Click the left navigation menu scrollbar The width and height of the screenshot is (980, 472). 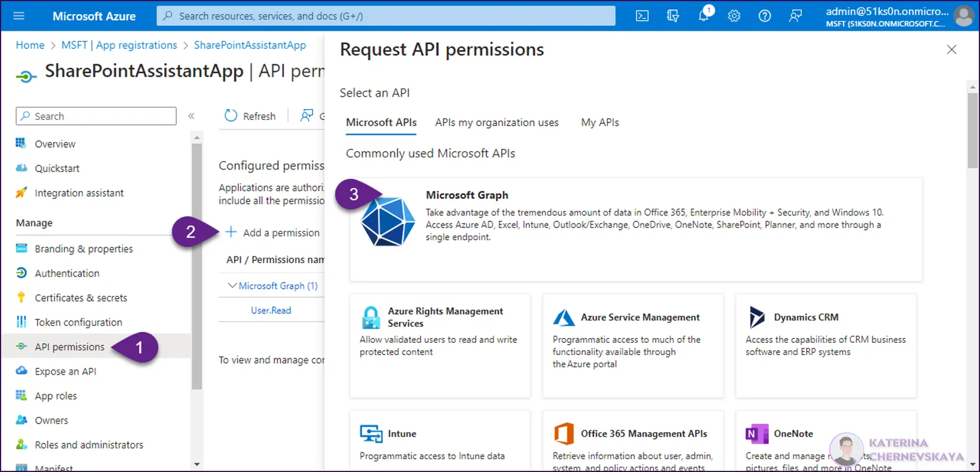(x=197, y=266)
